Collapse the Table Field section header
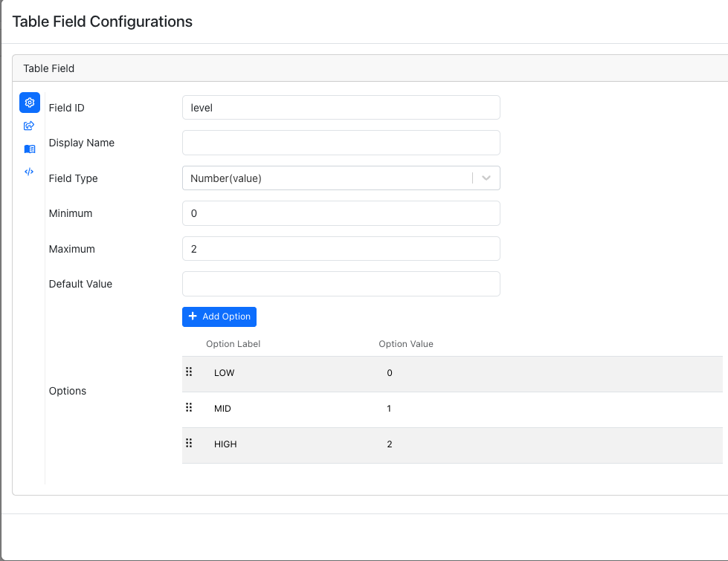The width and height of the screenshot is (728, 561). (x=49, y=68)
